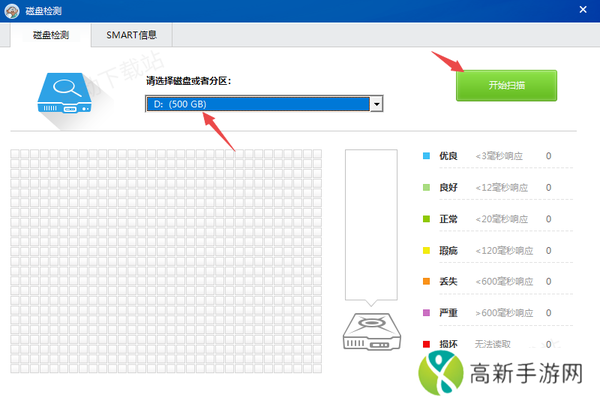Viewport: 600px width, 398px height.
Task: Switch to the SMART信息 tab
Action: coord(131,35)
